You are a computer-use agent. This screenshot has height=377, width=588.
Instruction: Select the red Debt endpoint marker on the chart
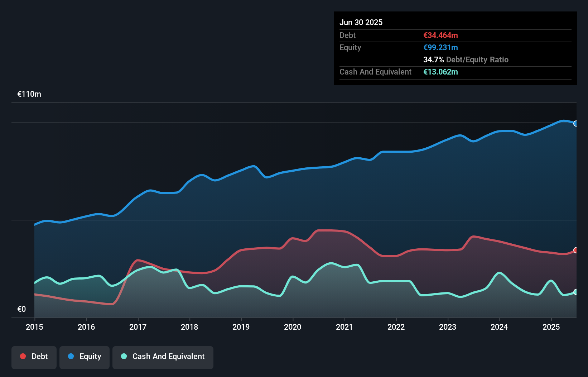tap(576, 250)
